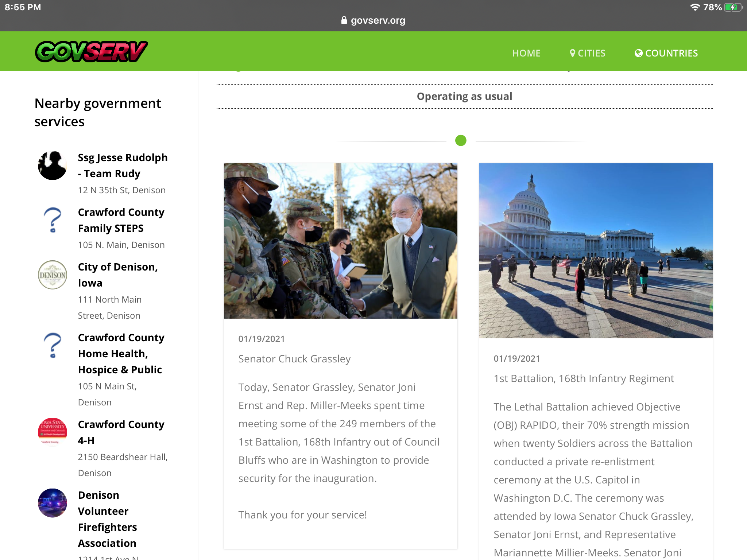Tap the lock icon beside the URL
The image size is (747, 560).
(344, 20)
